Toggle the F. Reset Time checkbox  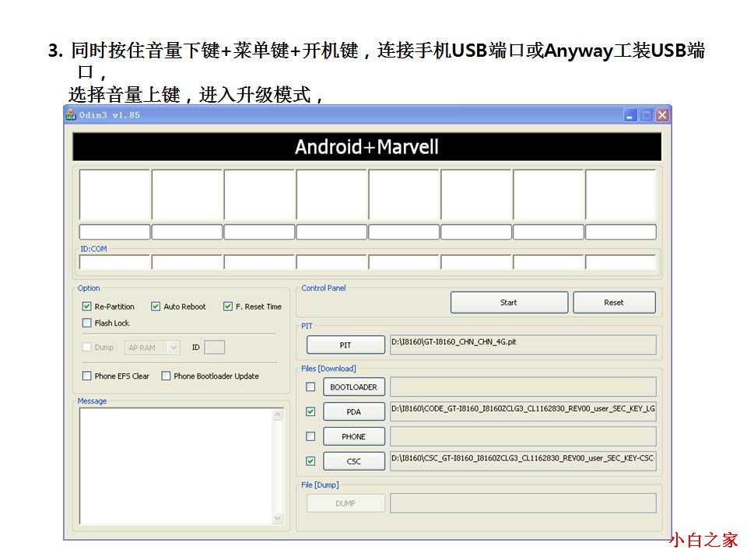(228, 306)
